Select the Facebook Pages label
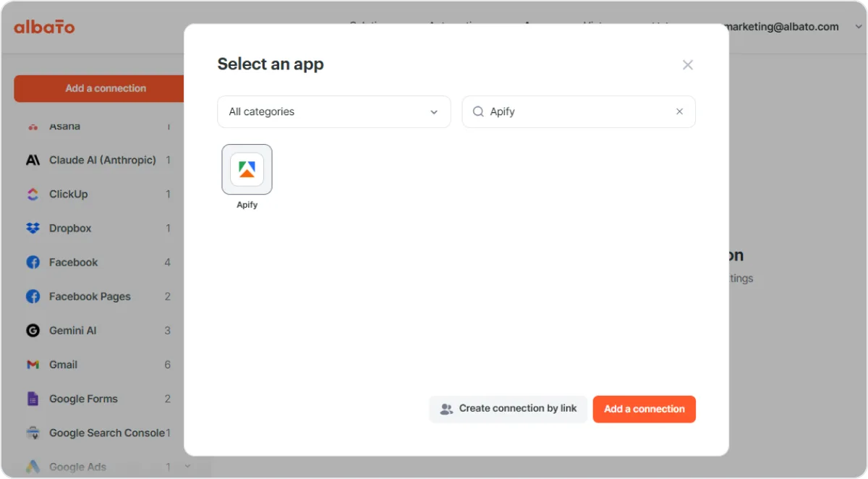This screenshot has height=479, width=868. tap(90, 297)
